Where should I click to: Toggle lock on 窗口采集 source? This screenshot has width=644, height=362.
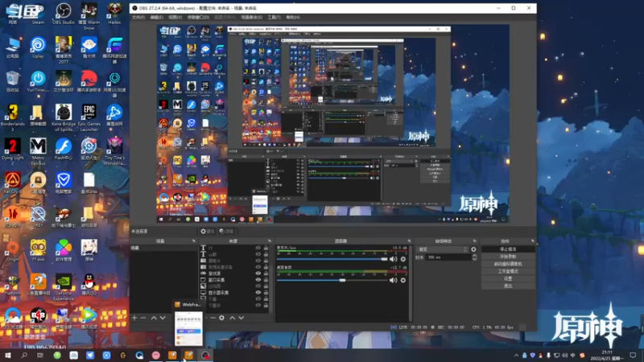pyautogui.click(x=266, y=280)
